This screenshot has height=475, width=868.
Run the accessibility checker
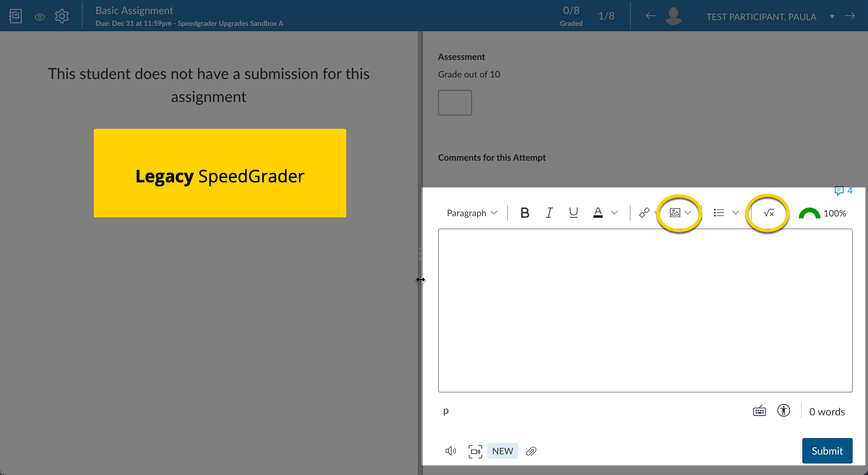tap(784, 411)
